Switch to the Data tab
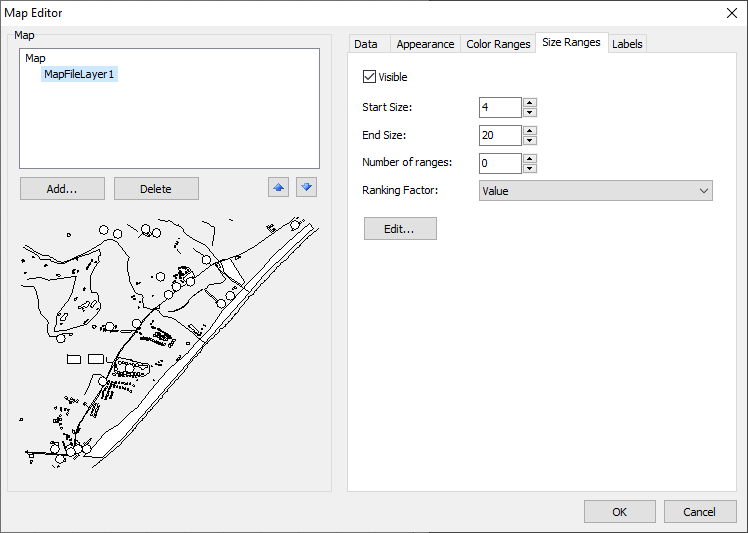 366,44
